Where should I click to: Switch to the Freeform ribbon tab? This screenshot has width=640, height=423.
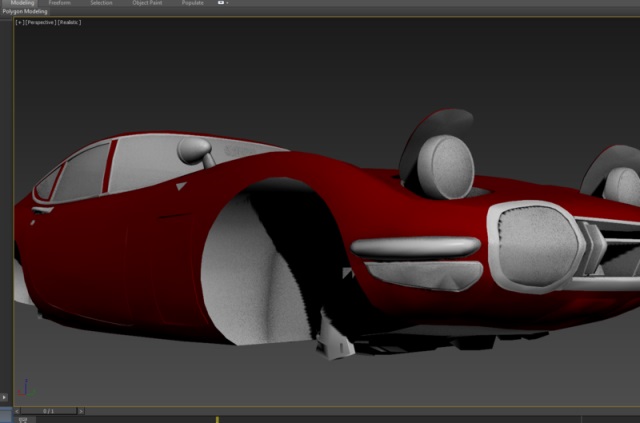pyautogui.click(x=60, y=3)
